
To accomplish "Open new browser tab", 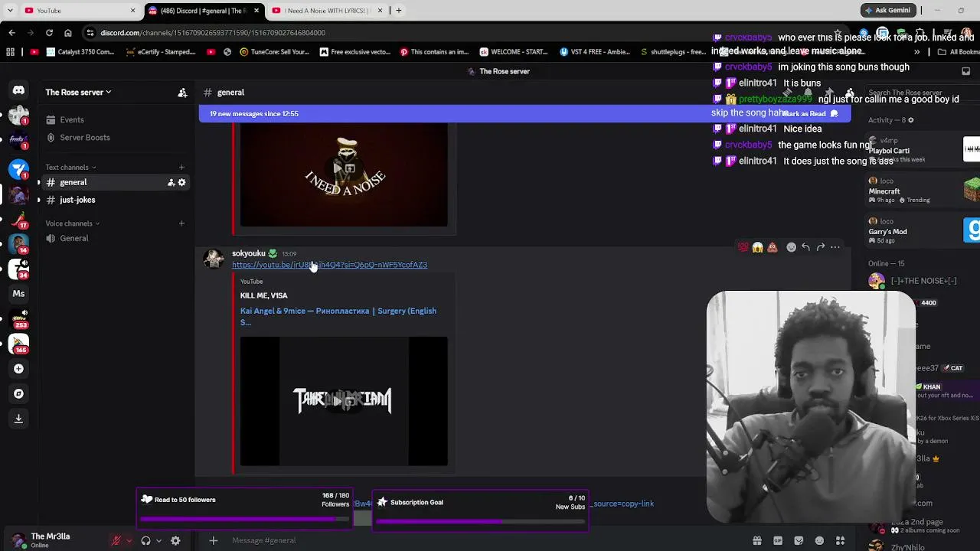I will pos(398,11).
